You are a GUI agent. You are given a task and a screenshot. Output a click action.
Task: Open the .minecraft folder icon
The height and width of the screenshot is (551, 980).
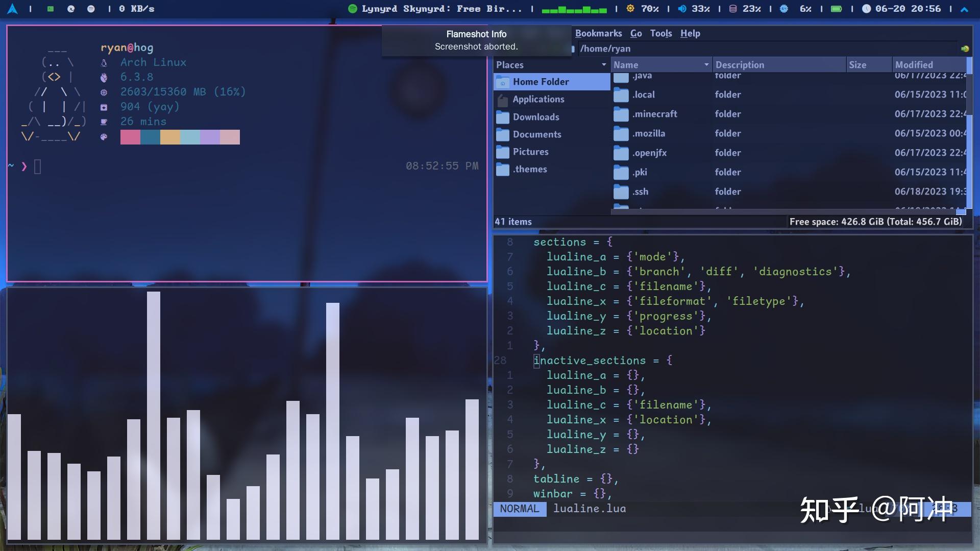tap(621, 113)
